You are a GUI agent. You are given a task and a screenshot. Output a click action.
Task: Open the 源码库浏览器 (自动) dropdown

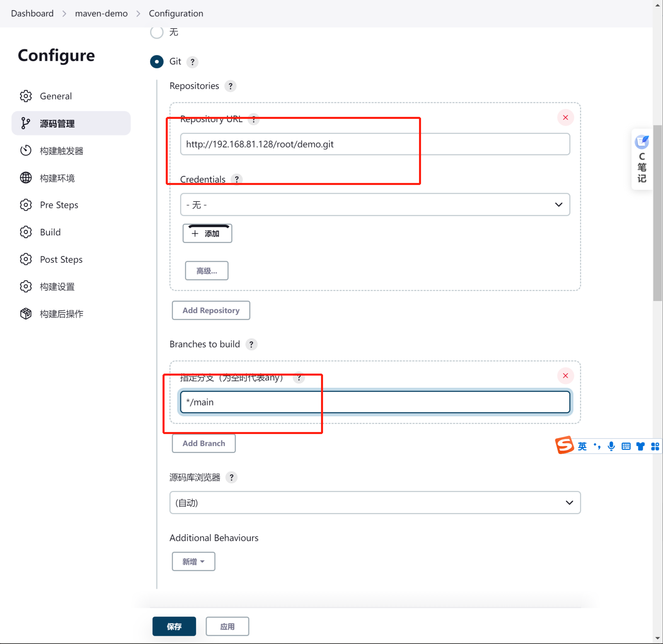(375, 503)
